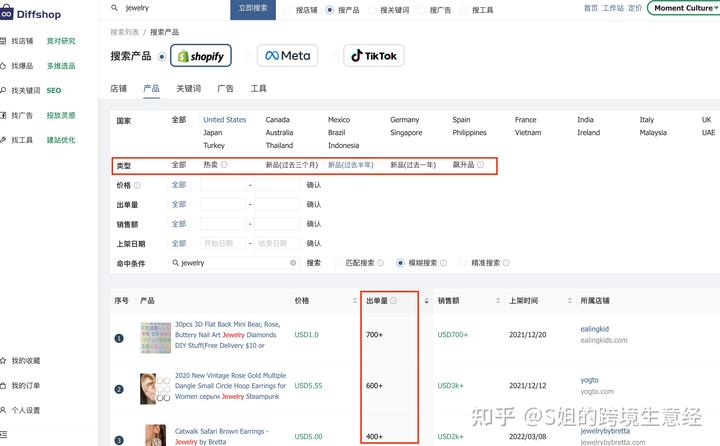Screen dimensions: 720x446
Task: Open the Moment Culture account dropdown
Action: pyautogui.click(x=683, y=8)
